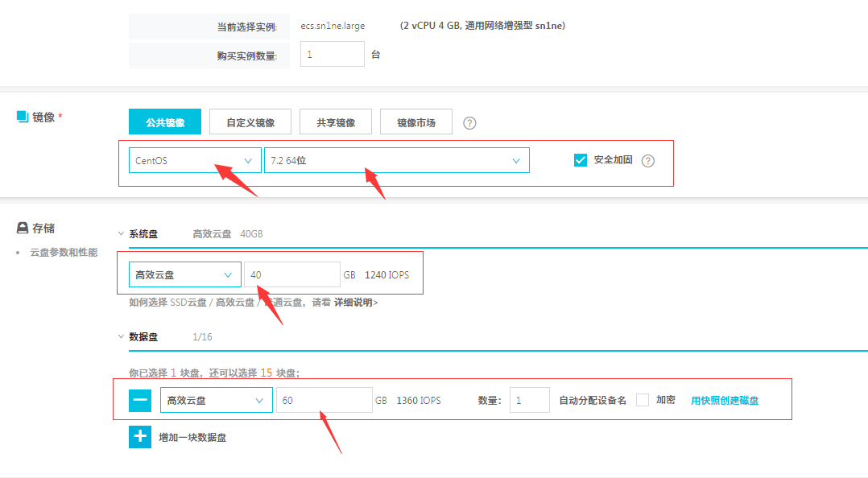Collapse the 系统盘 section
Viewport: 868px width, 478px height.
coord(122,234)
